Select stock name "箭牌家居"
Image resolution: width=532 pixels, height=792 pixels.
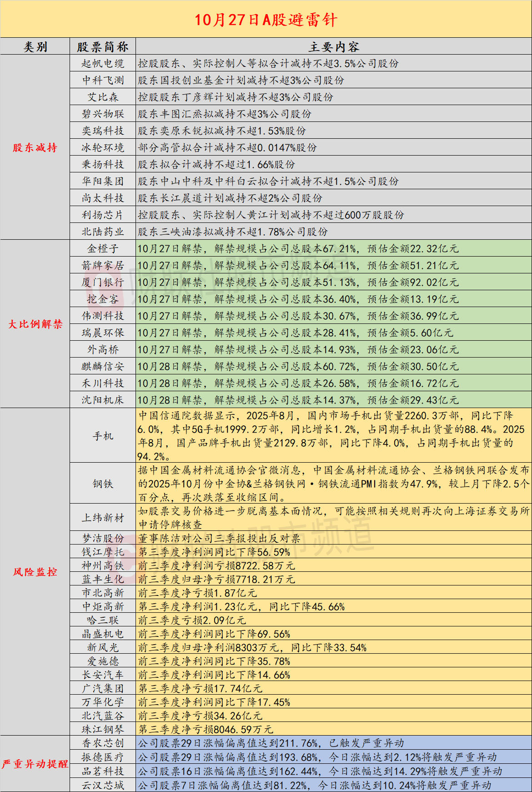[x=103, y=266]
